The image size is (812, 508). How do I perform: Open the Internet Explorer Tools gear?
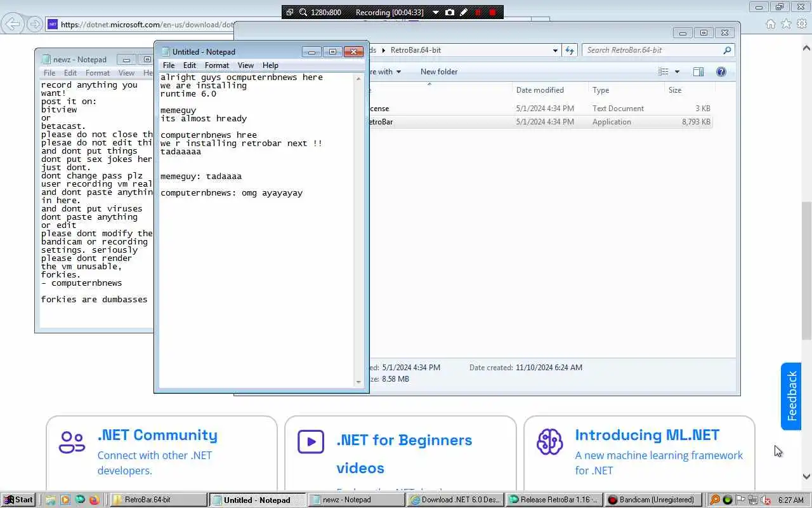click(x=802, y=24)
